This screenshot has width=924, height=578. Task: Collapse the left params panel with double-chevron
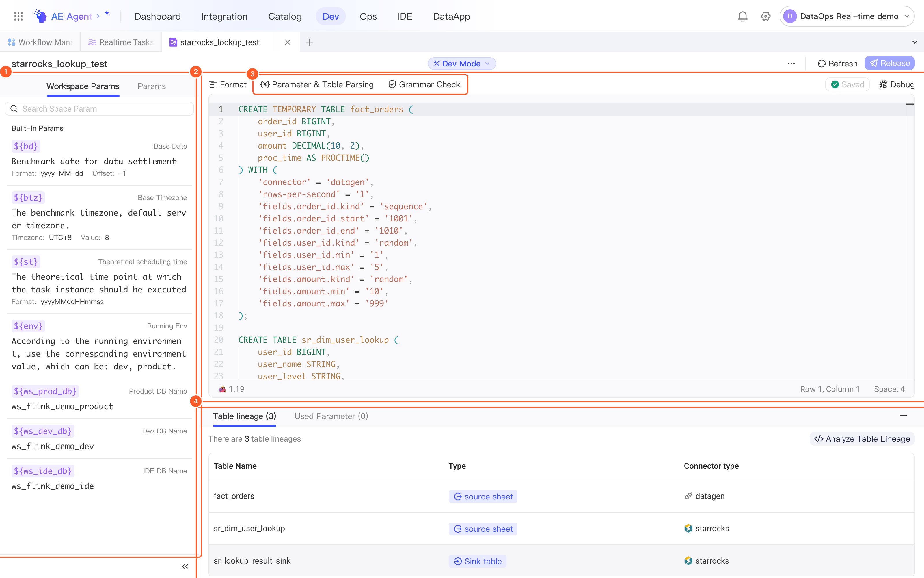185,566
